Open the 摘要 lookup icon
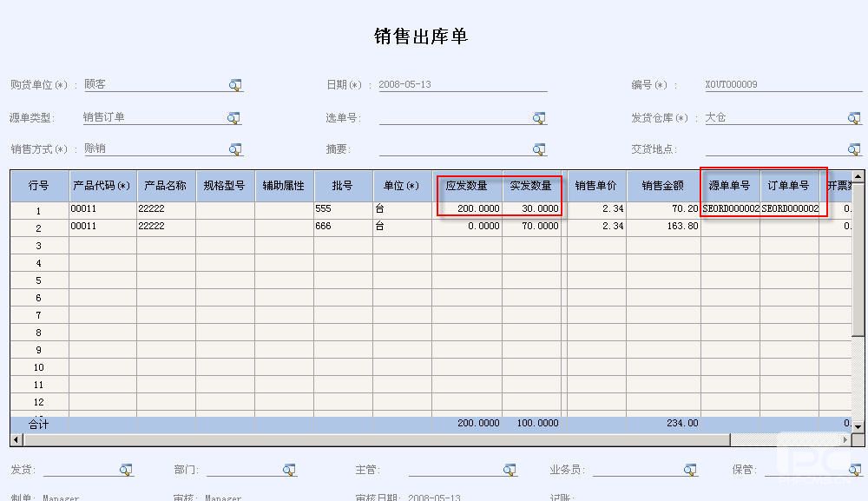868x501 pixels. click(539, 149)
